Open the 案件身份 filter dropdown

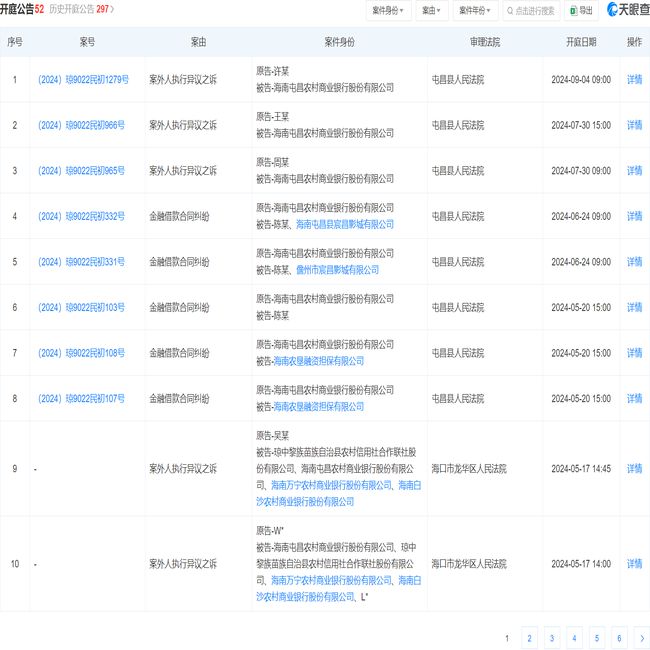pyautogui.click(x=388, y=10)
